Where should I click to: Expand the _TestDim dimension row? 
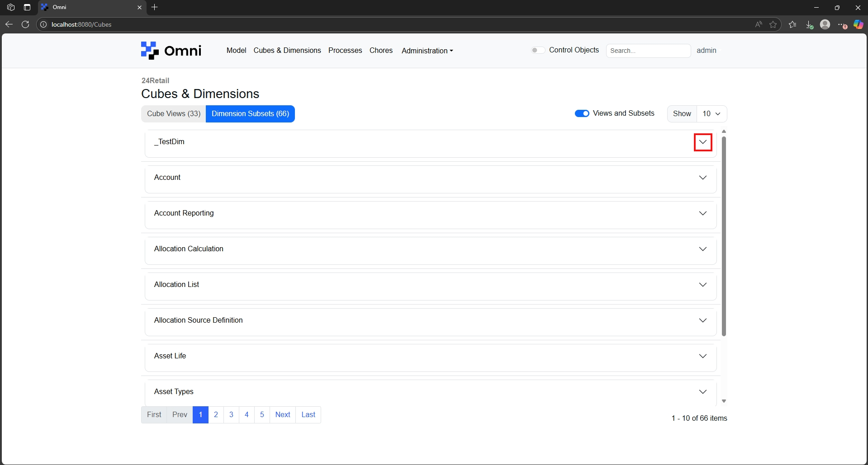703,142
